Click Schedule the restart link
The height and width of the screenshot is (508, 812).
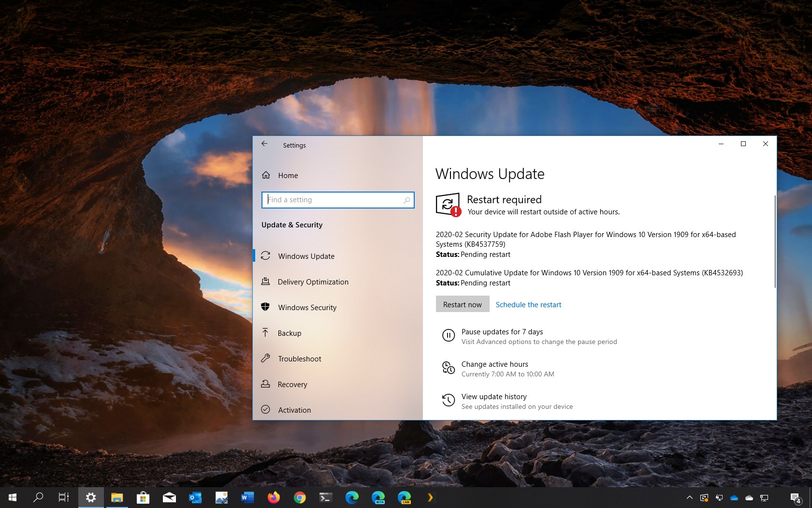coord(528,305)
